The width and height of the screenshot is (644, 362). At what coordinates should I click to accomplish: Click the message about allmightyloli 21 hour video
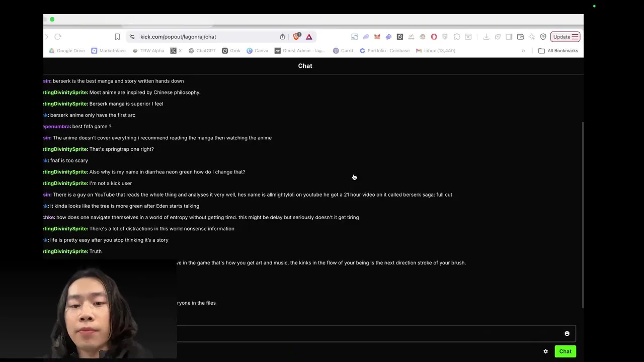(253, 195)
